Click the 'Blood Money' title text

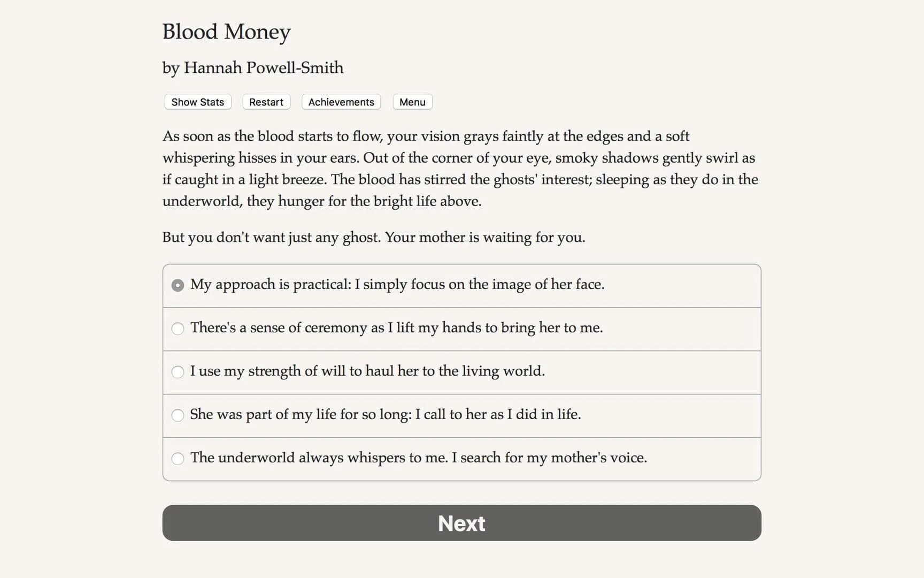click(x=226, y=32)
